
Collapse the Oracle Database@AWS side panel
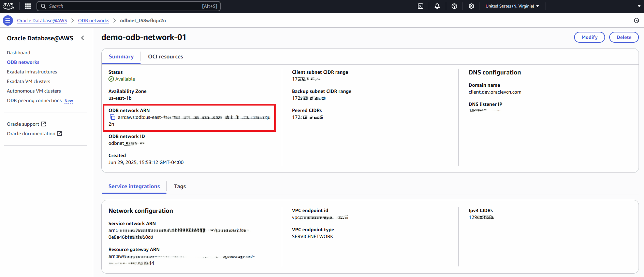point(83,38)
